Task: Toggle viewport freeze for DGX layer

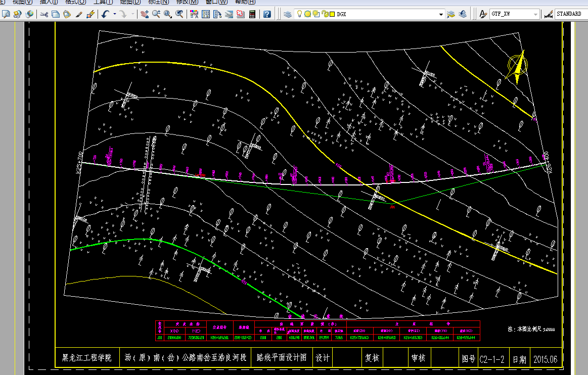Action: (x=316, y=14)
